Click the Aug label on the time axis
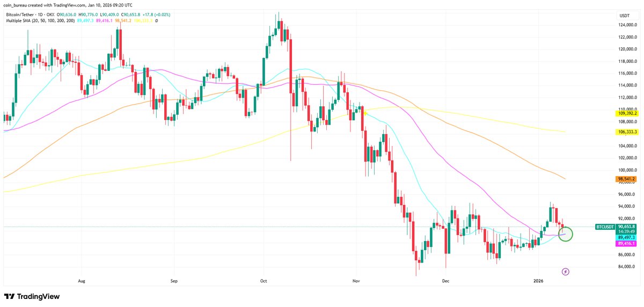This screenshot has height=307, width=644. coord(82,280)
